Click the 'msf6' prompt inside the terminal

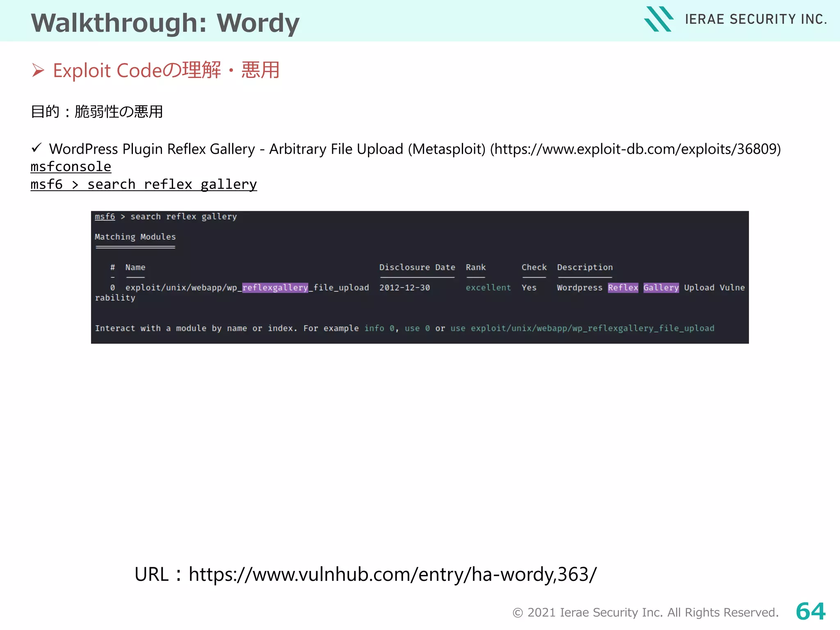[x=105, y=217]
